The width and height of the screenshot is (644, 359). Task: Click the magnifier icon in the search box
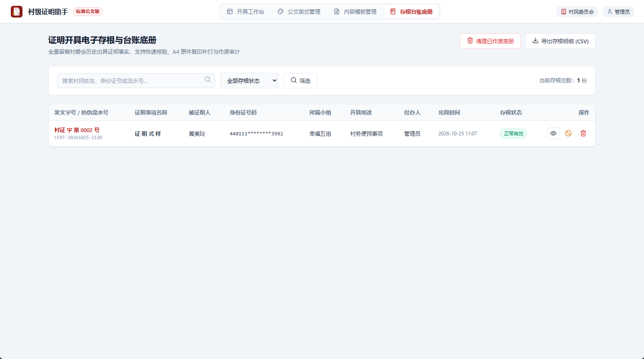coord(208,80)
